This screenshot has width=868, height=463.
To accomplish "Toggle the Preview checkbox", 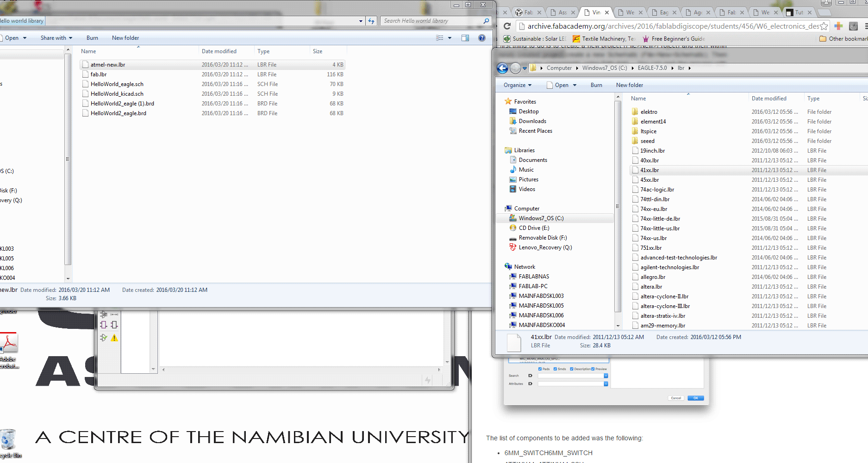I will pos(593,369).
